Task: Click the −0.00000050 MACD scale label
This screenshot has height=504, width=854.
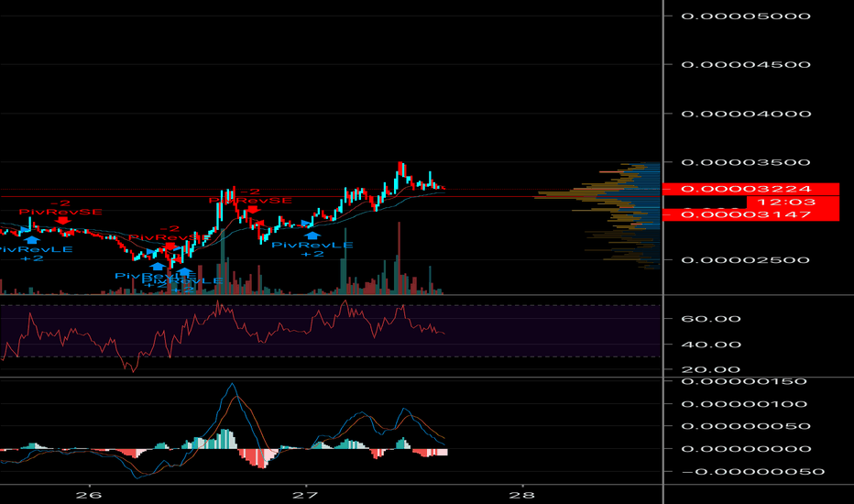Action: (751, 471)
